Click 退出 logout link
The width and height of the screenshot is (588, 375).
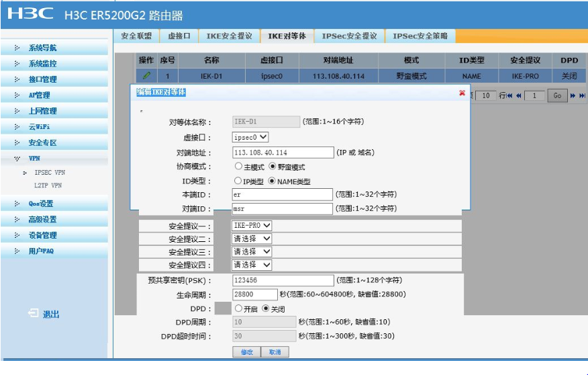[51, 315]
